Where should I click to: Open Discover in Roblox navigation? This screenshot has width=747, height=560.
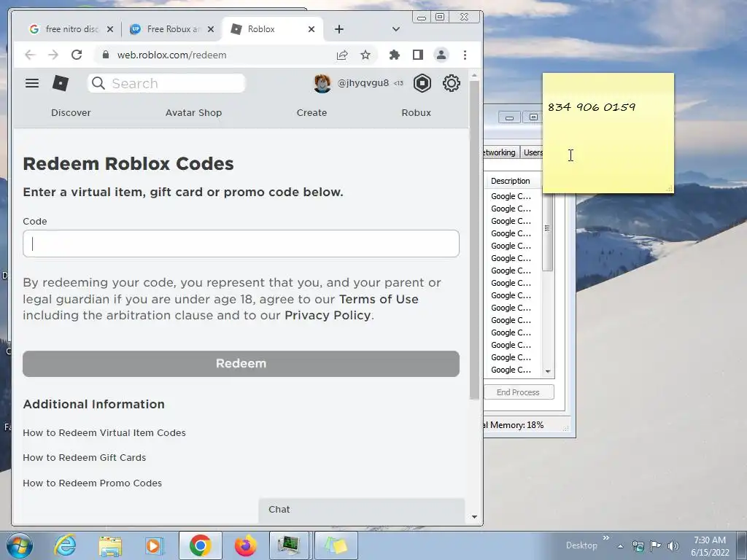(x=71, y=113)
